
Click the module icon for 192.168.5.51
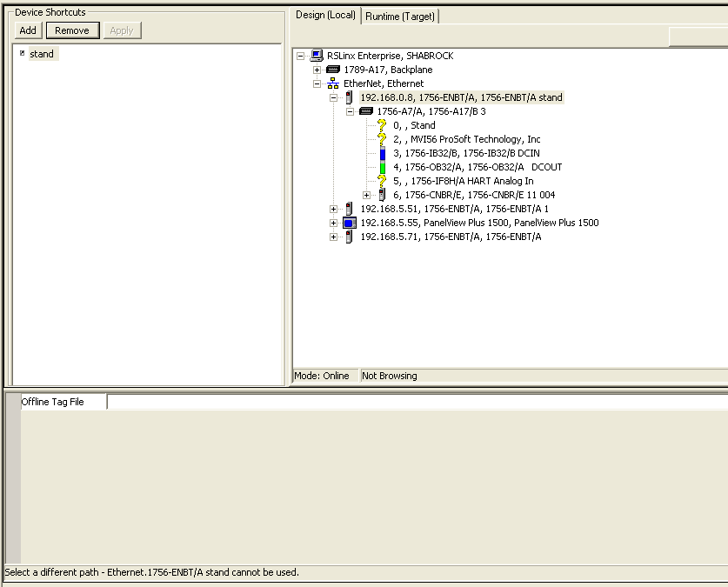[x=349, y=209]
